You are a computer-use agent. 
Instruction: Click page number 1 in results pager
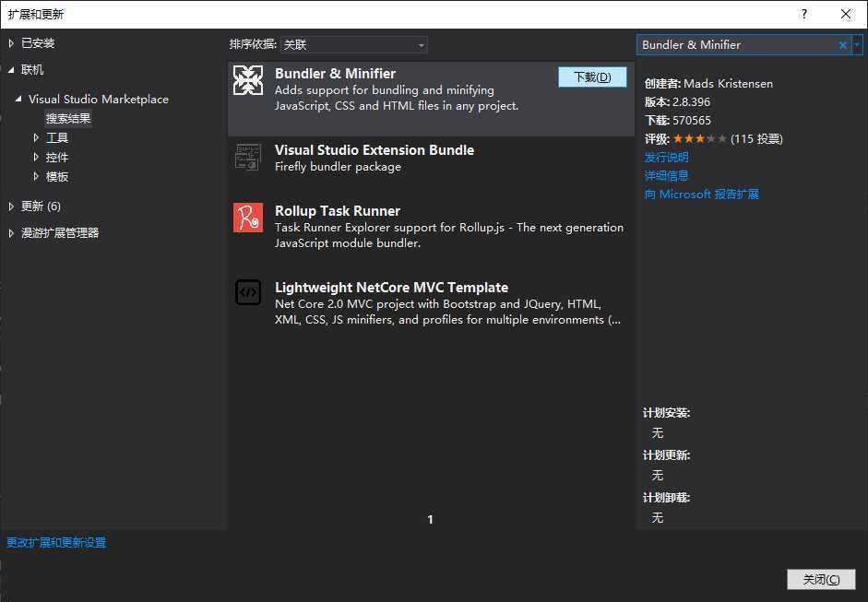point(430,519)
